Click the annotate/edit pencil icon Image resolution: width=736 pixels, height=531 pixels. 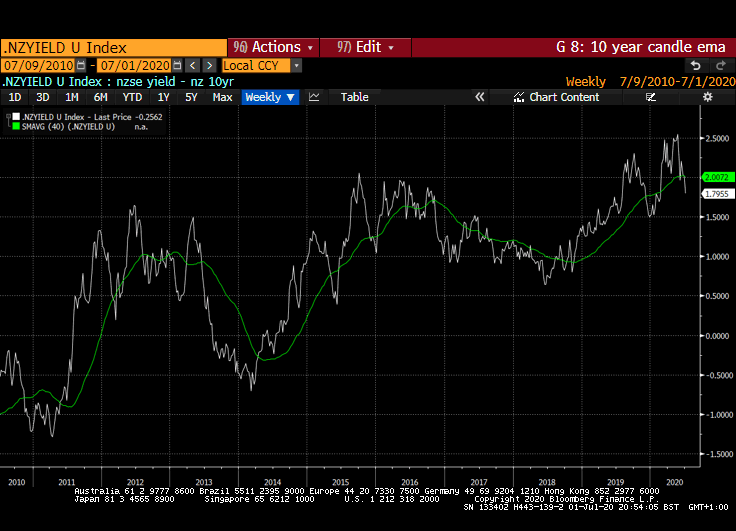point(651,97)
